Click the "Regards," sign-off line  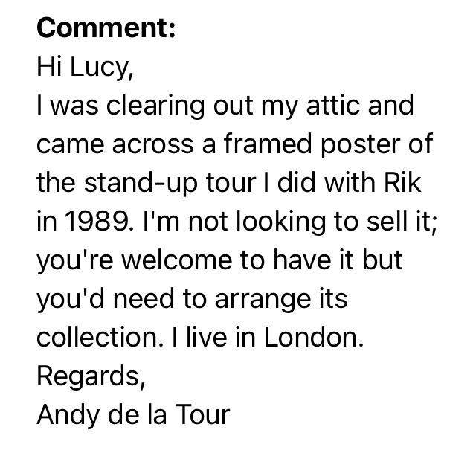point(90,376)
